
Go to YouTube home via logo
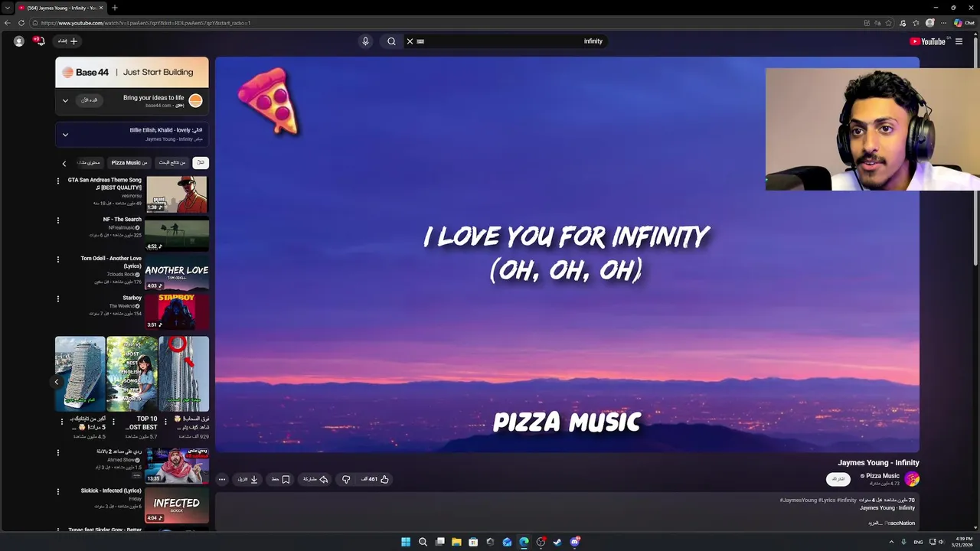(928, 41)
